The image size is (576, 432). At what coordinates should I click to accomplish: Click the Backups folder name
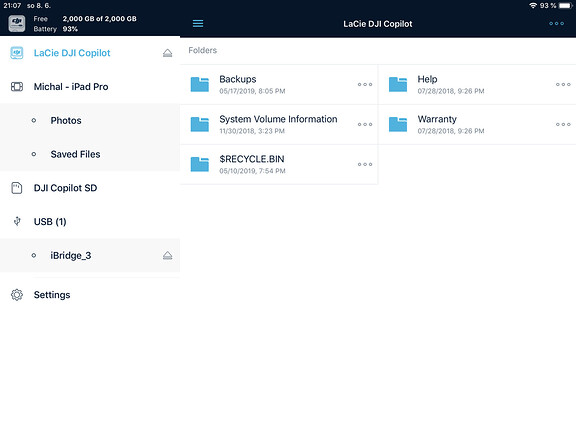coord(238,79)
